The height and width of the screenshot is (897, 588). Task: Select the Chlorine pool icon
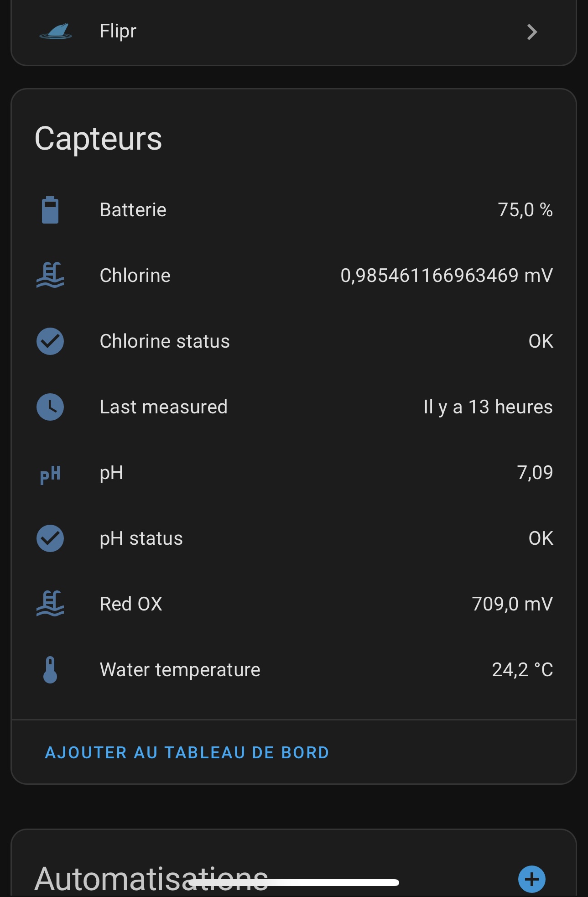tap(50, 275)
